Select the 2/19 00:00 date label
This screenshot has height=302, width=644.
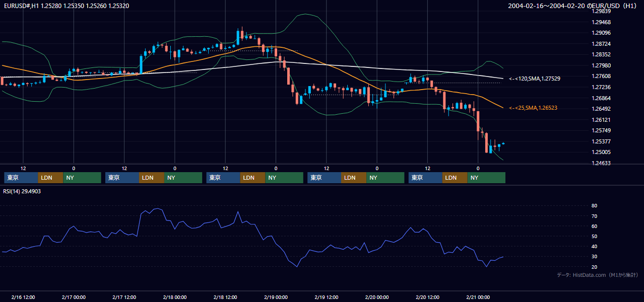[276, 297]
